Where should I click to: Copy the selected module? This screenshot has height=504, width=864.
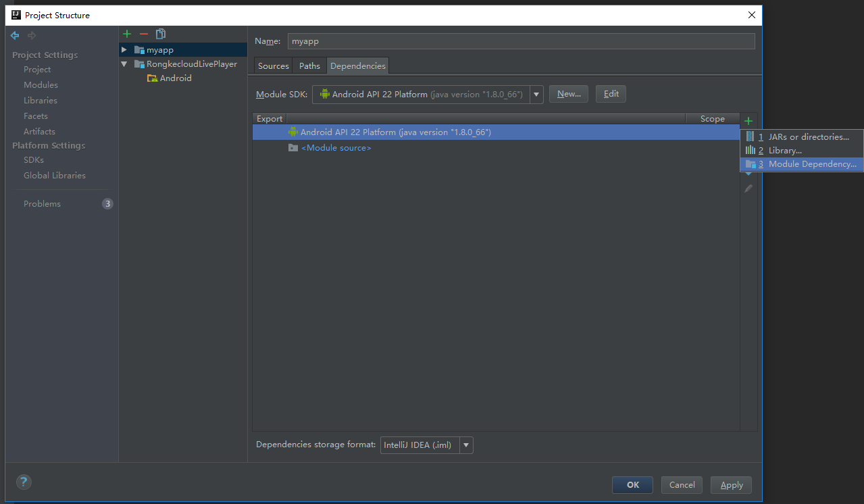161,34
